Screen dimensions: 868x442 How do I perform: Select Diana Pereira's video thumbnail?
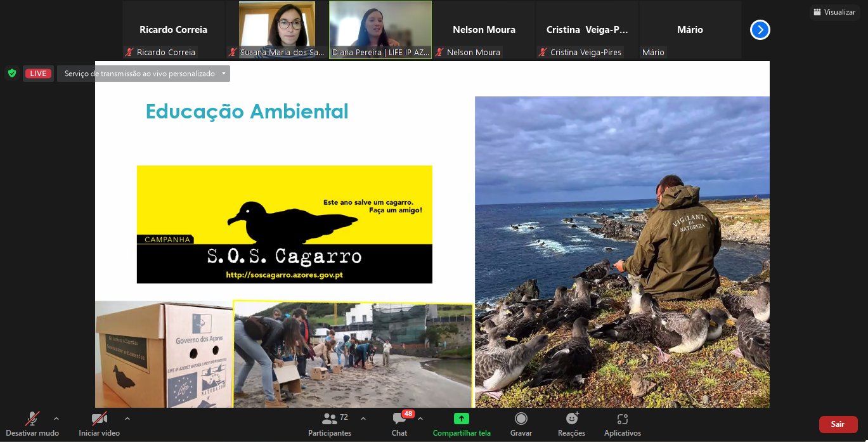380,30
